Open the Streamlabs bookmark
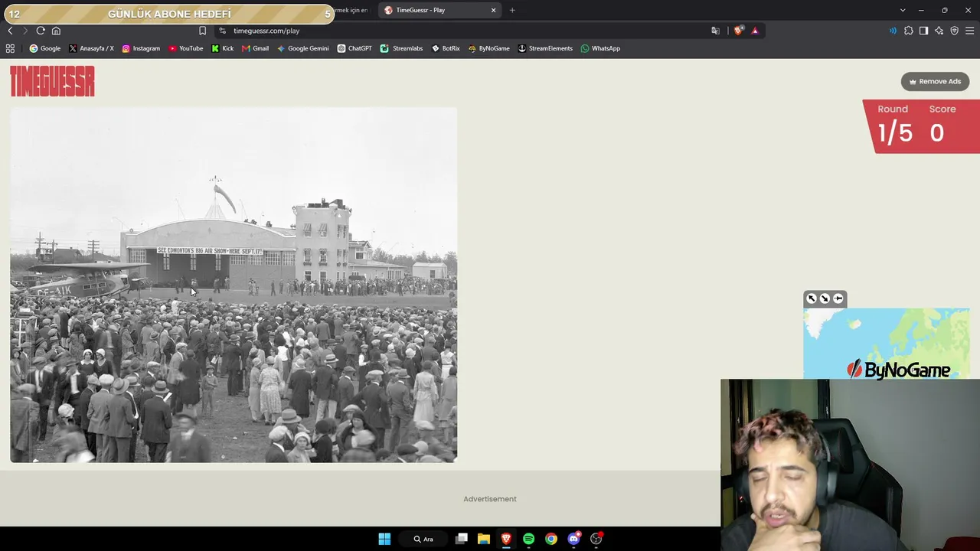Viewport: 980px width, 551px height. (x=402, y=48)
